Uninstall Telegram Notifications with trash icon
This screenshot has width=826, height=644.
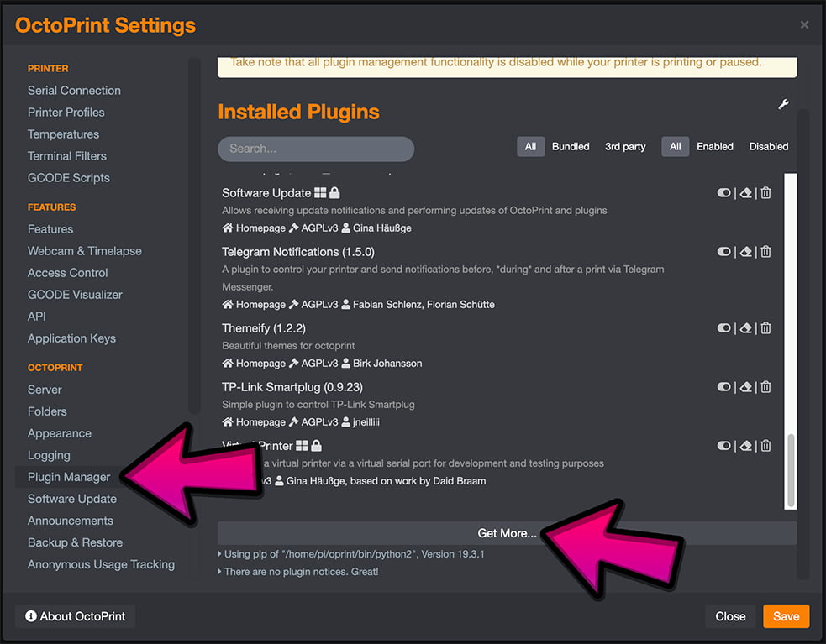pyautogui.click(x=766, y=252)
